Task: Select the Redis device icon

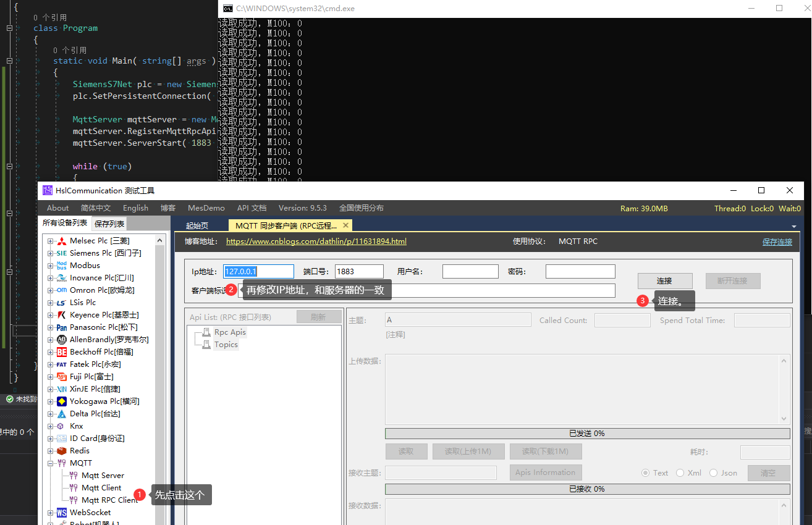Action: (x=61, y=450)
